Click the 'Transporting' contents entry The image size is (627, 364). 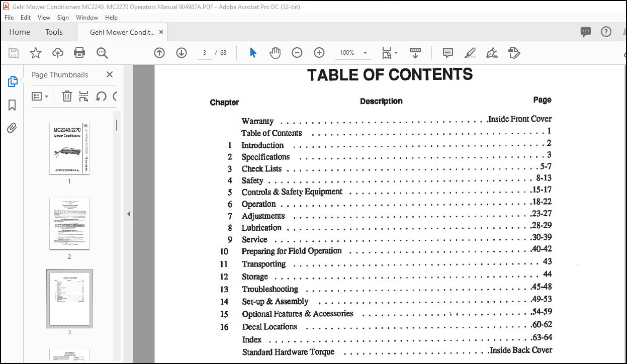[263, 264]
